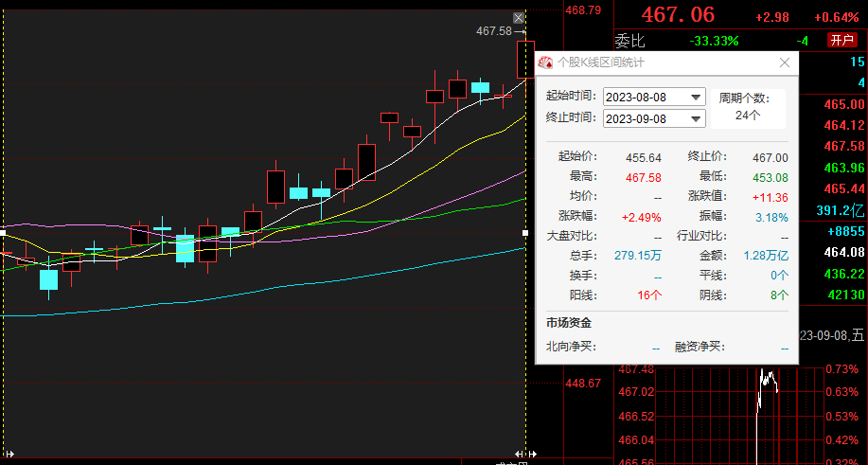
Task: Click the white 464.08 value in the right panel
Action: 844,253
